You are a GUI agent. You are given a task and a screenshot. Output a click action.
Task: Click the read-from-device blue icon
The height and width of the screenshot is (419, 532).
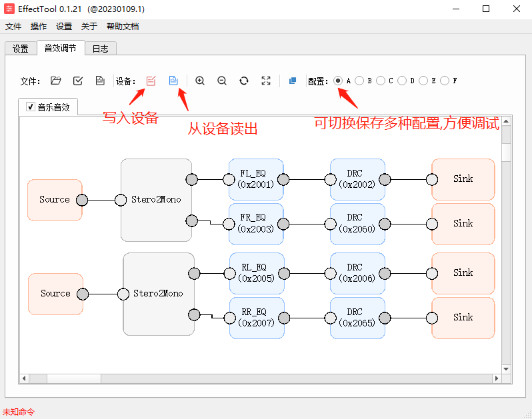[173, 81]
